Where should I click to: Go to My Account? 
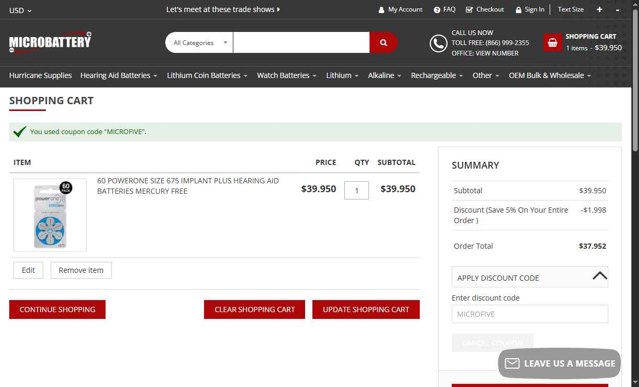(400, 9)
